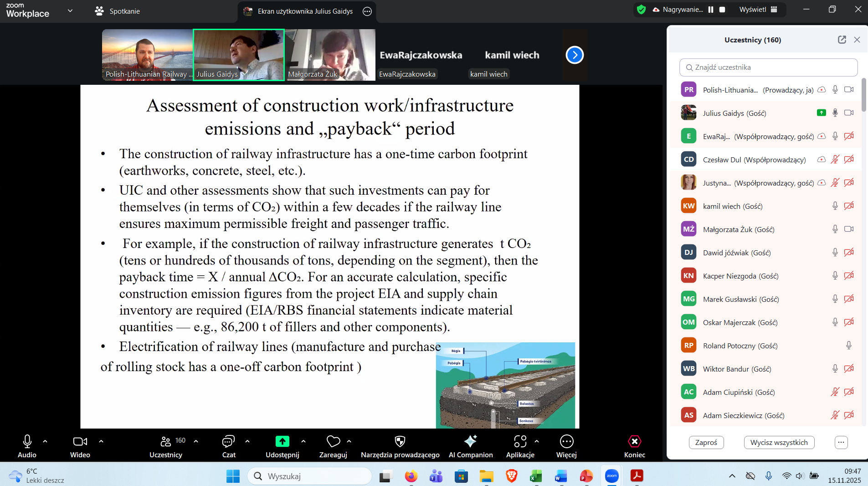Pop out the participants panel
This screenshot has height=486, width=868.
coord(842,40)
